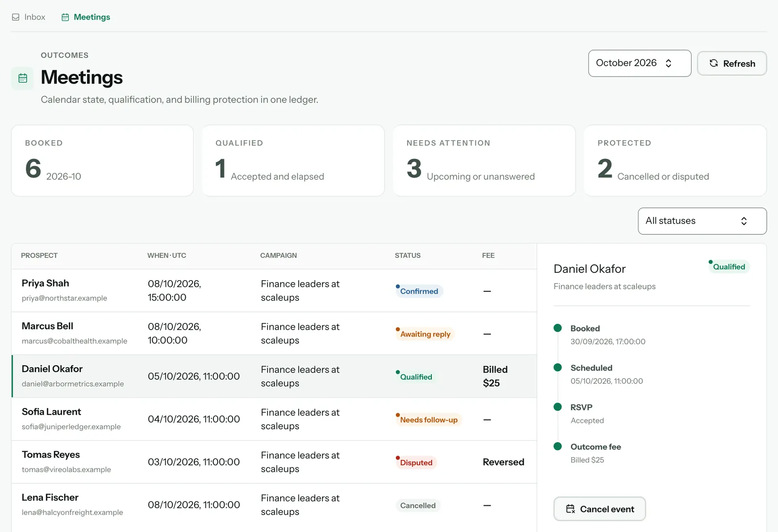Screen dimensions: 778x532
Task: Click the calendar-x icon in Cancel event
Action: [x=571, y=509]
